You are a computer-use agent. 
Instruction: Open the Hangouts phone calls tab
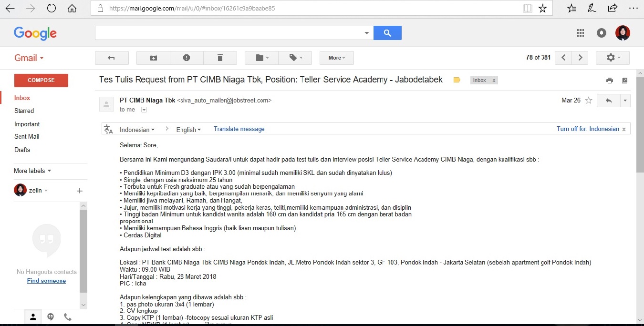tap(68, 317)
